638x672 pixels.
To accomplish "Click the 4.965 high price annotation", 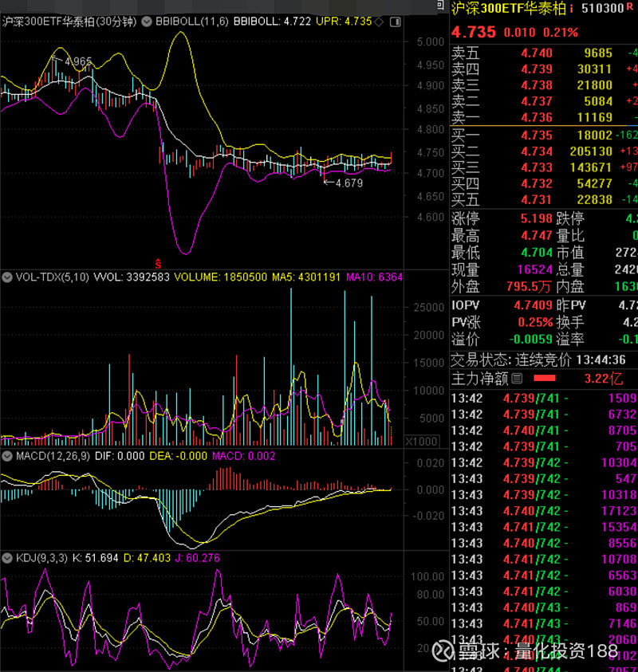I will [x=78, y=61].
